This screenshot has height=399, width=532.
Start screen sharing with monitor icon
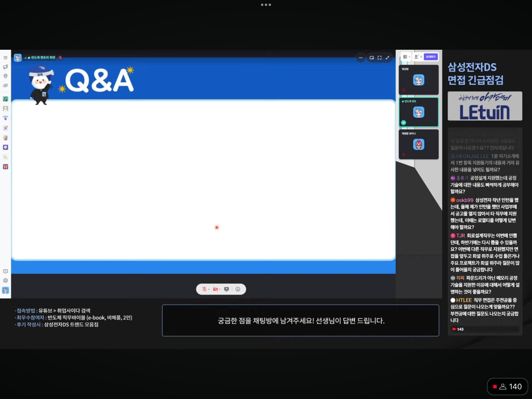click(x=226, y=289)
